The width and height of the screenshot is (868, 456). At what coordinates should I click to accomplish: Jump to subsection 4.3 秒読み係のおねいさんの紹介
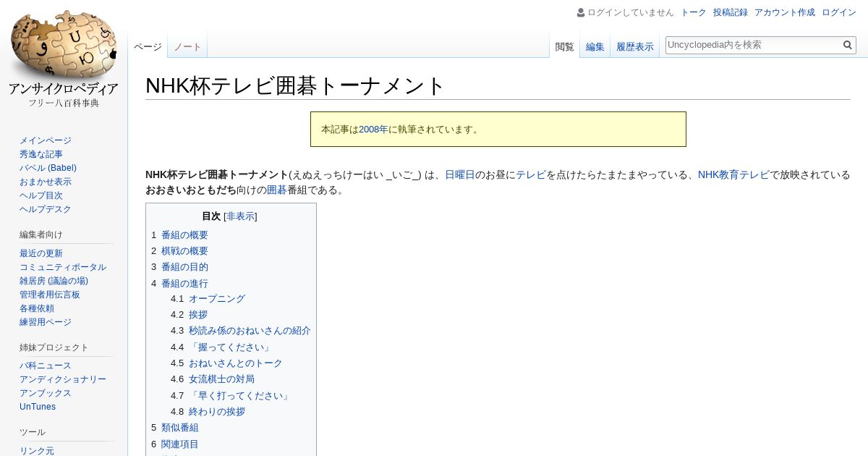[241, 331]
